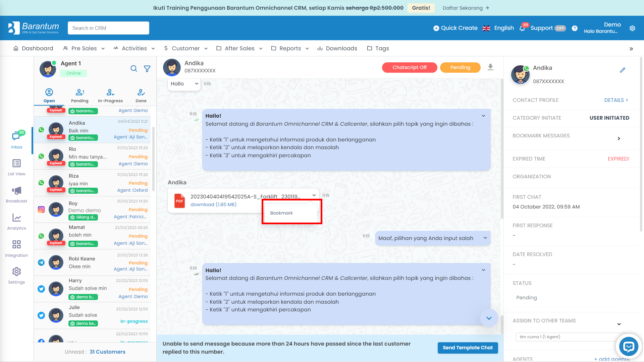Open Tags menu item

(378, 48)
